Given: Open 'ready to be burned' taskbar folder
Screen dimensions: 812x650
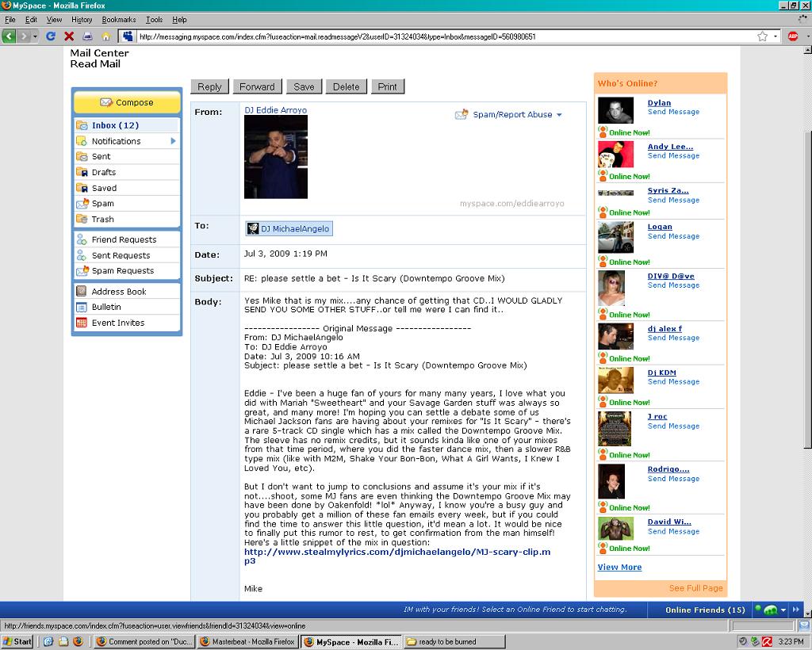Looking at the screenshot, I should tap(454, 642).
